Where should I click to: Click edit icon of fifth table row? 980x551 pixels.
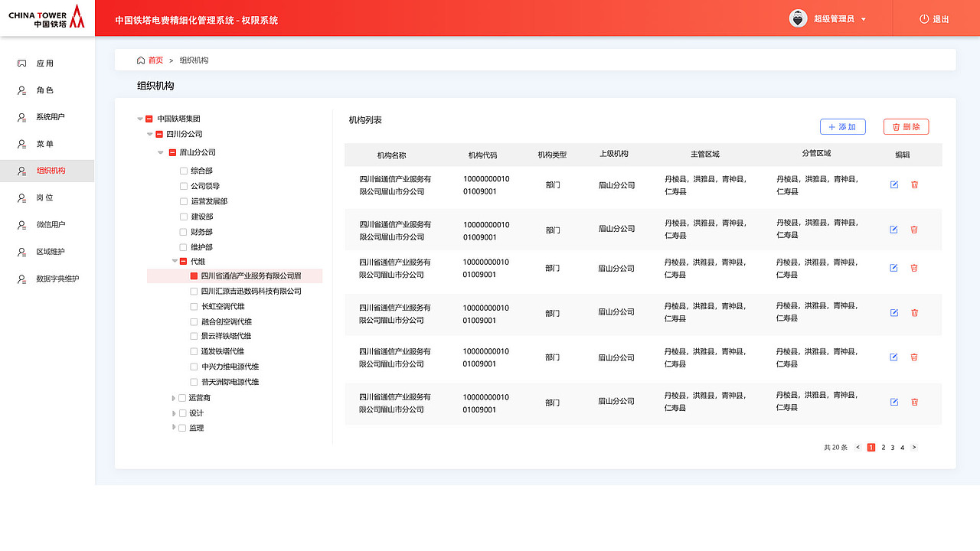(x=893, y=357)
